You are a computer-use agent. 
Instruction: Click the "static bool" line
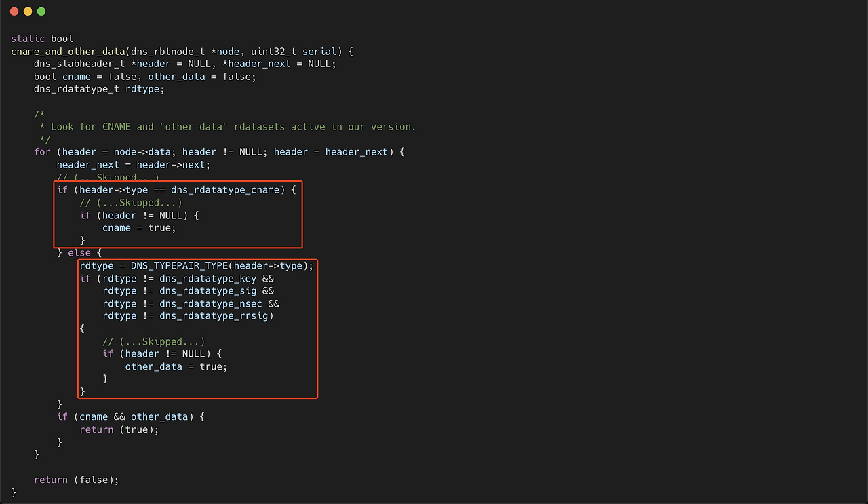pyautogui.click(x=42, y=39)
